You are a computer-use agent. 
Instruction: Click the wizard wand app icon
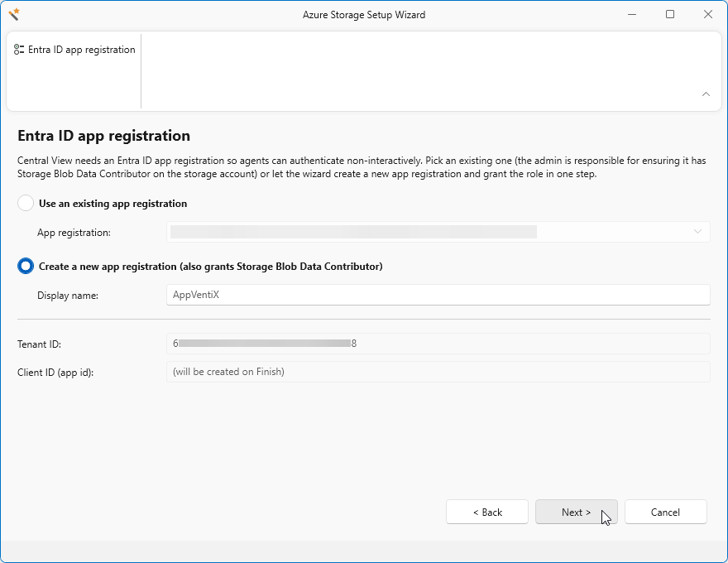(x=14, y=14)
